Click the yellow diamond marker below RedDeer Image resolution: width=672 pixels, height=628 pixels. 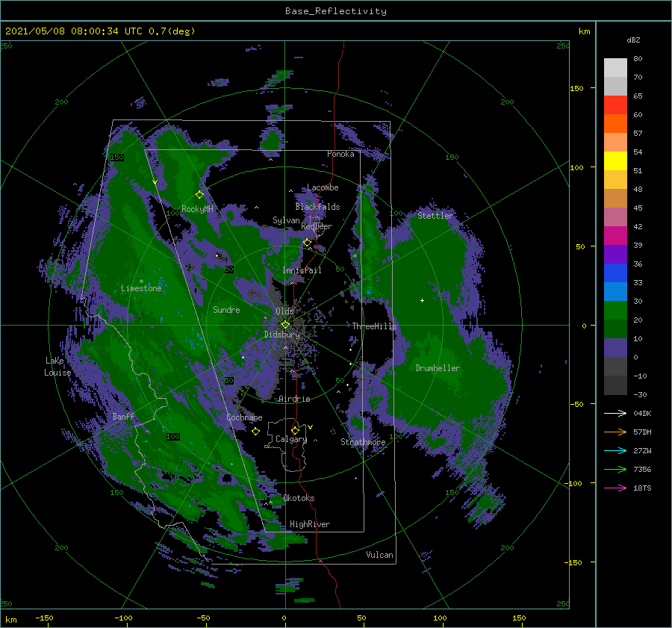point(307,243)
